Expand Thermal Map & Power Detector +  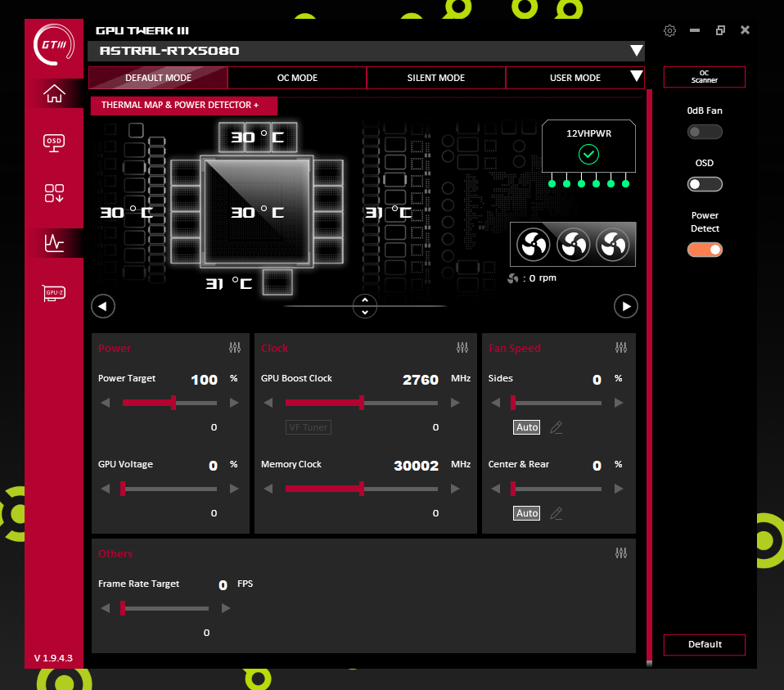coord(184,105)
